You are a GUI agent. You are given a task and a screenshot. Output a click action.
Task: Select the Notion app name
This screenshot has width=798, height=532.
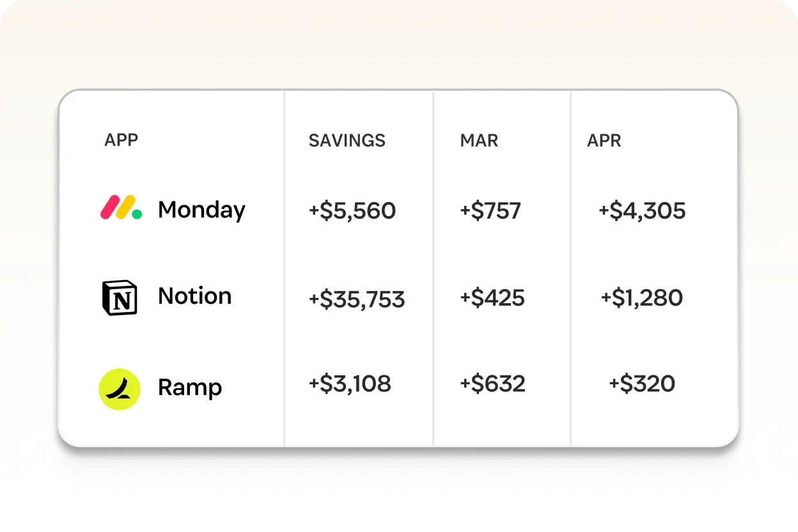[x=195, y=296]
